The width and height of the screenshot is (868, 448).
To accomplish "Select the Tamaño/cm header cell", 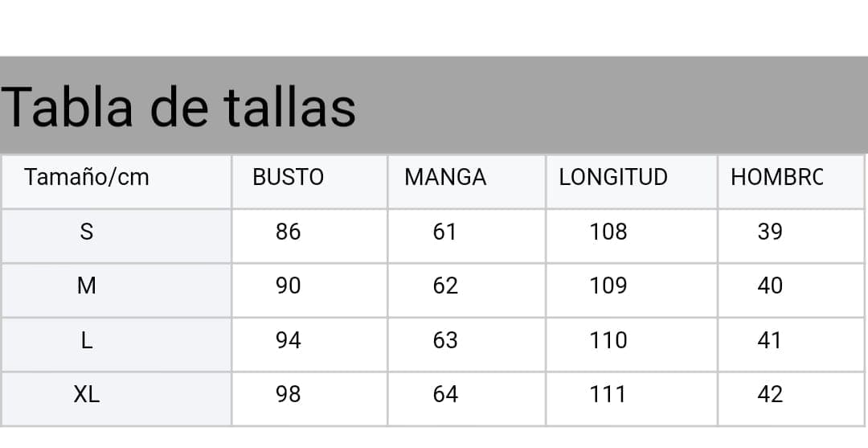I will [87, 177].
